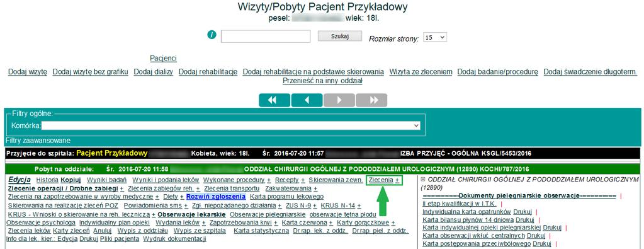Click Drukuj next to Karta postępowania przeciwbólowego
Image resolution: width=644 pixels, height=249 pixels.
[541, 244]
